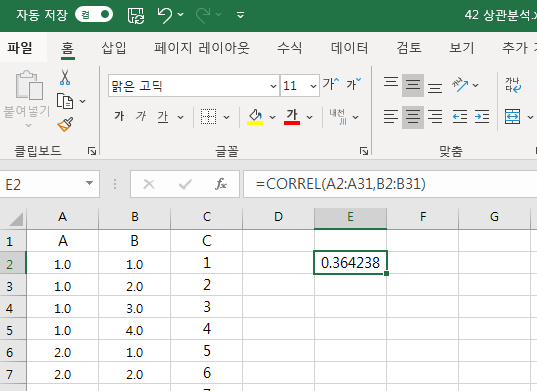Image resolution: width=537 pixels, height=391 pixels.
Task: Expand the Borders options dropdown
Action: pyautogui.click(x=226, y=117)
